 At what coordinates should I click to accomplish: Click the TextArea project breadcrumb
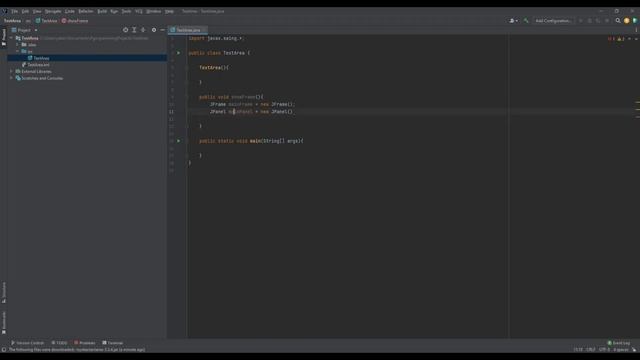click(12, 21)
